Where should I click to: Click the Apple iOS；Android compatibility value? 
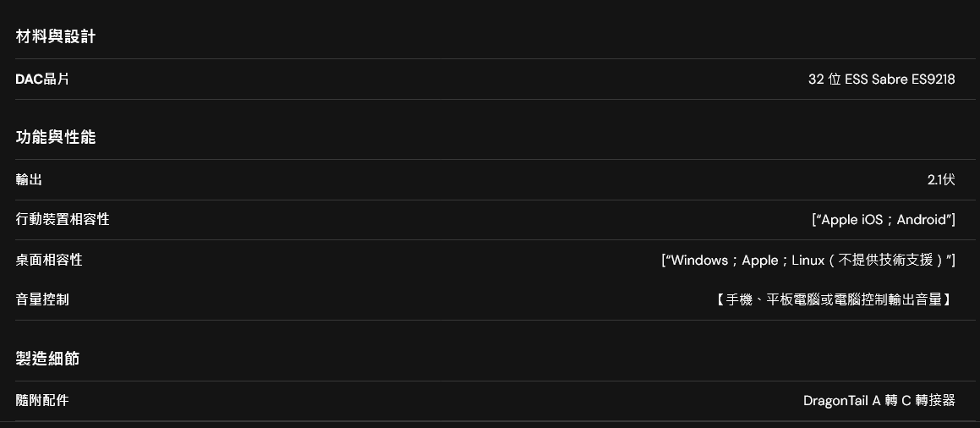[884, 220]
